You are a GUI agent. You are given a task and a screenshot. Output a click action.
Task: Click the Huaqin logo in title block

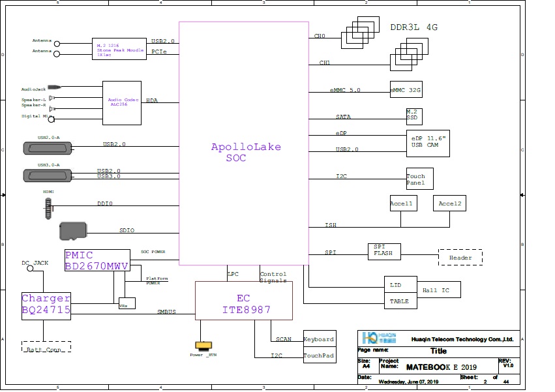(x=368, y=338)
